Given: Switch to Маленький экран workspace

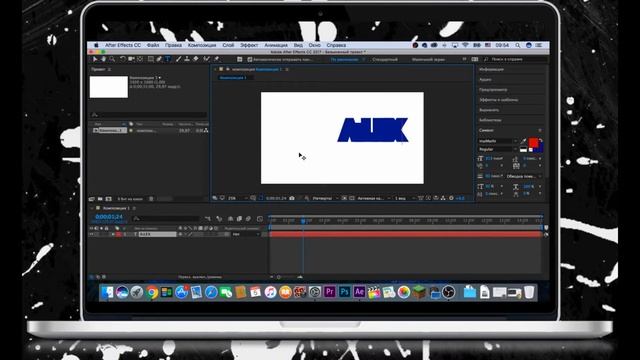Looking at the screenshot, I should click(x=428, y=60).
